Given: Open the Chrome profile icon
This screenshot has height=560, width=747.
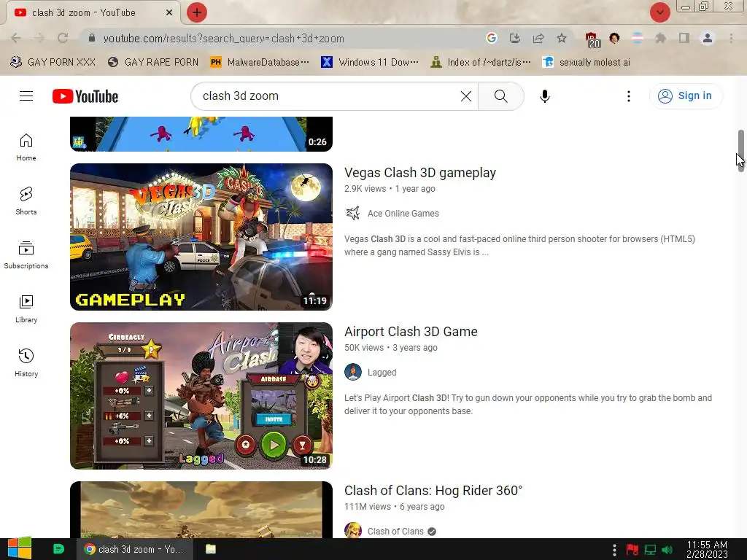Looking at the screenshot, I should [x=708, y=38].
